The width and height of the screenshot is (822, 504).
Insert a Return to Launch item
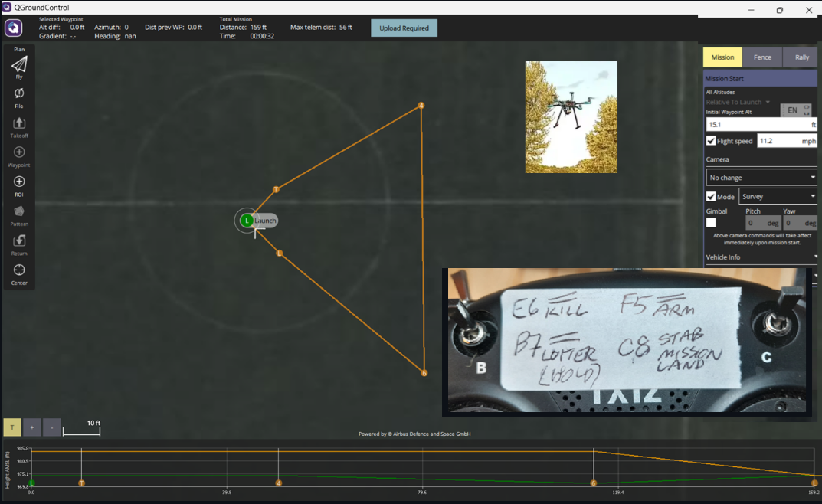[18, 241]
